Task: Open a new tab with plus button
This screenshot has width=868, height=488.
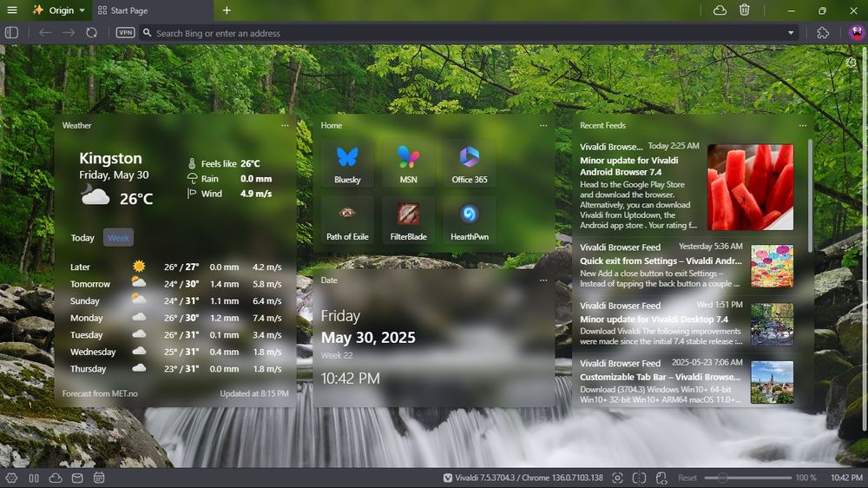Action: [227, 10]
